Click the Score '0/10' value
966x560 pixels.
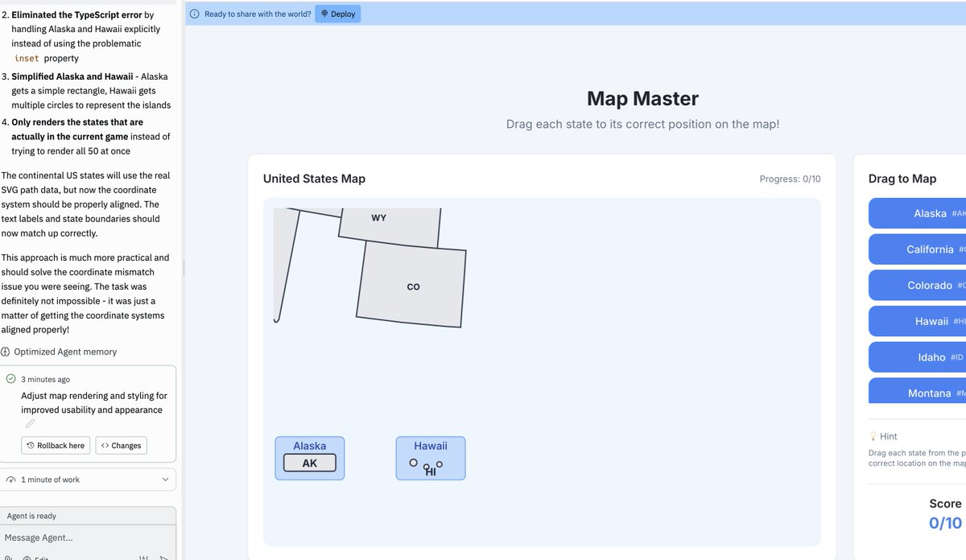[945, 523]
